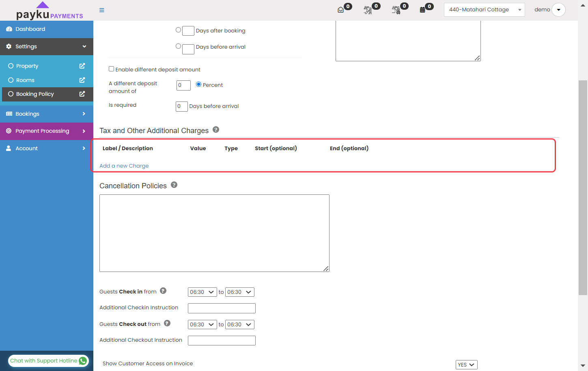Open help for Guests Check out

point(167,323)
